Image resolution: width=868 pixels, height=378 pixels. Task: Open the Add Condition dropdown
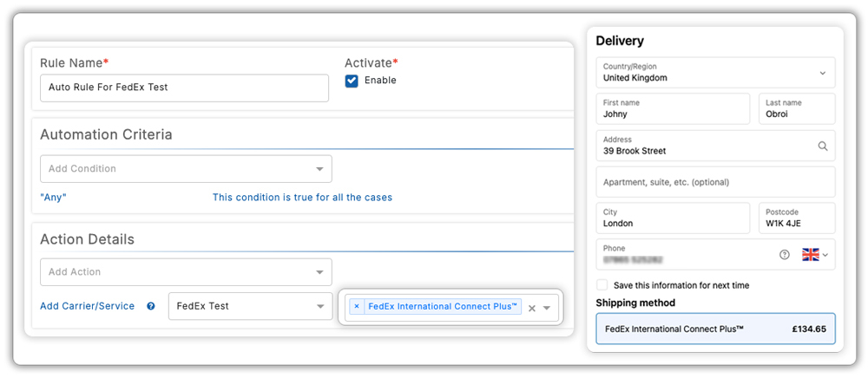pyautogui.click(x=186, y=168)
